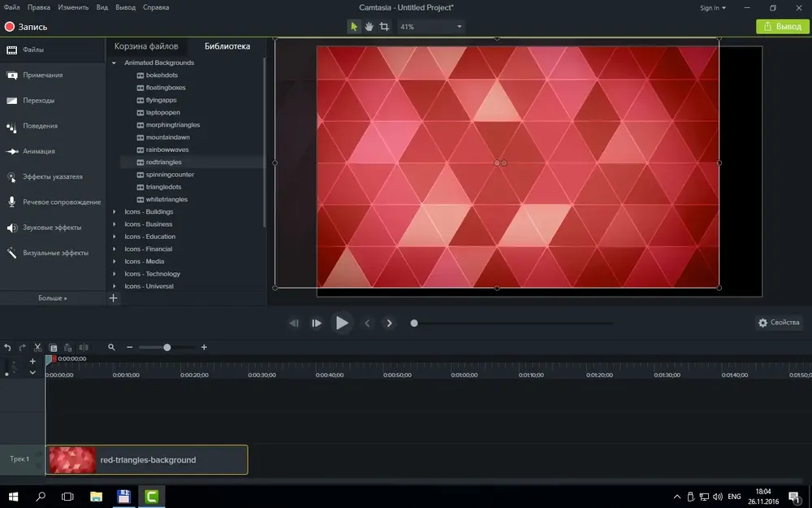
Task: Split clip at playhead
Action: pos(84,347)
